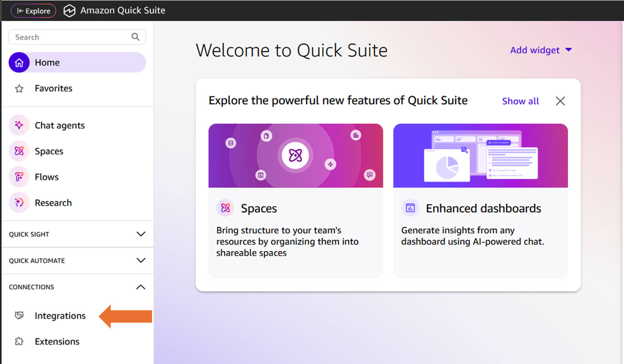This screenshot has height=364, width=624.
Task: Collapse the CONNECTIONS section chevron
Action: 141,287
